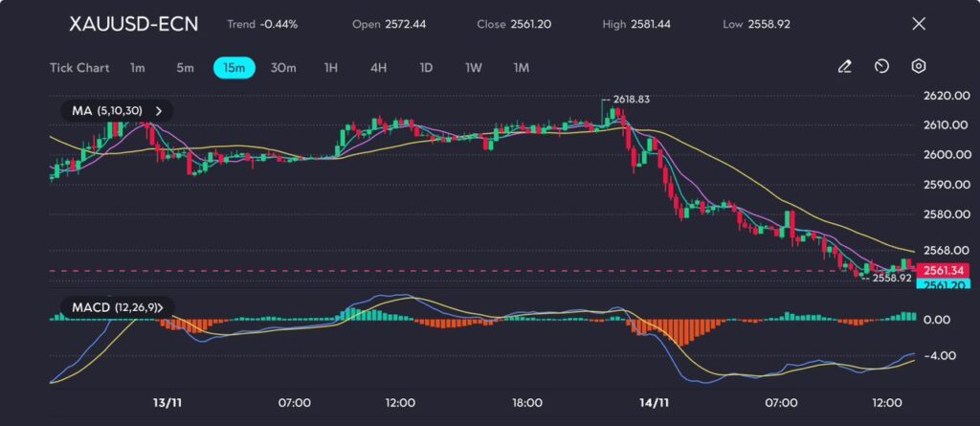Screen dimensions: 980x426
Task: Close the XAUUSD-ECN chart panel
Action: pos(919,24)
